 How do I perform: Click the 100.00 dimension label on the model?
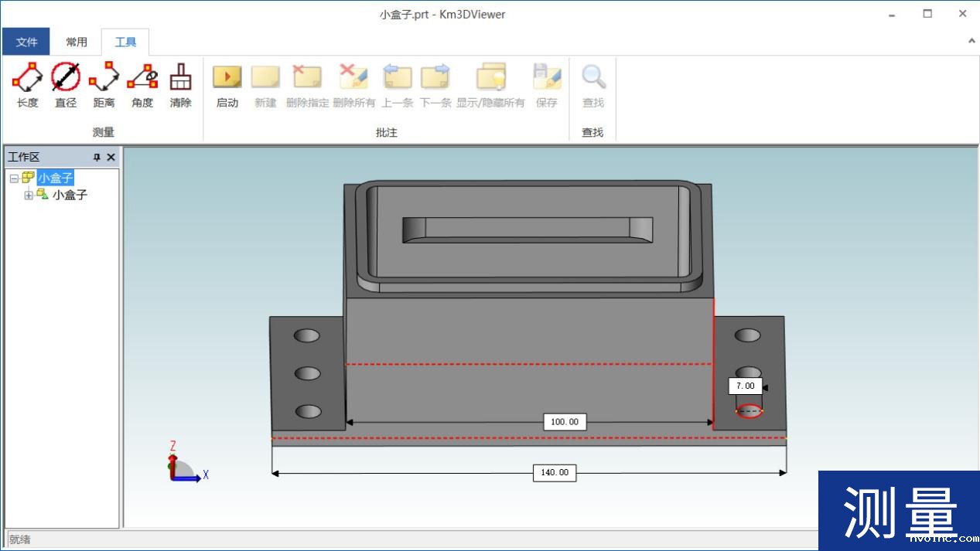(x=564, y=422)
